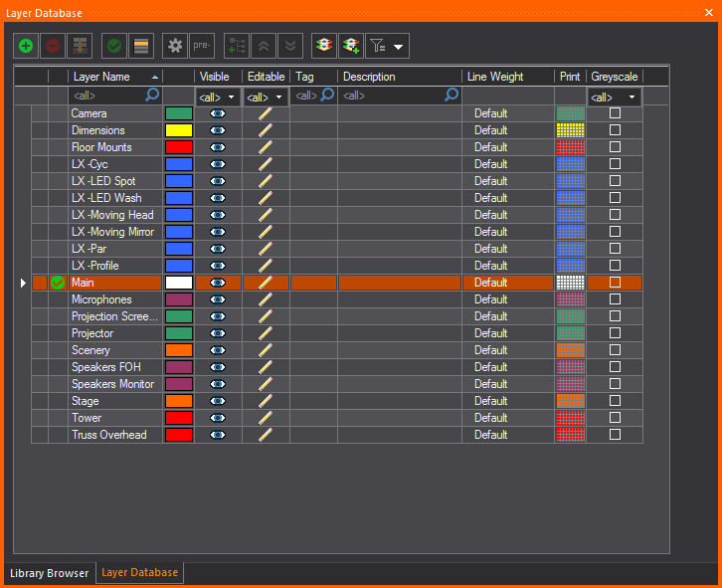The width and height of the screenshot is (722, 588).
Task: Click the 'pre-' prefix toolbar button
Action: [x=202, y=46]
